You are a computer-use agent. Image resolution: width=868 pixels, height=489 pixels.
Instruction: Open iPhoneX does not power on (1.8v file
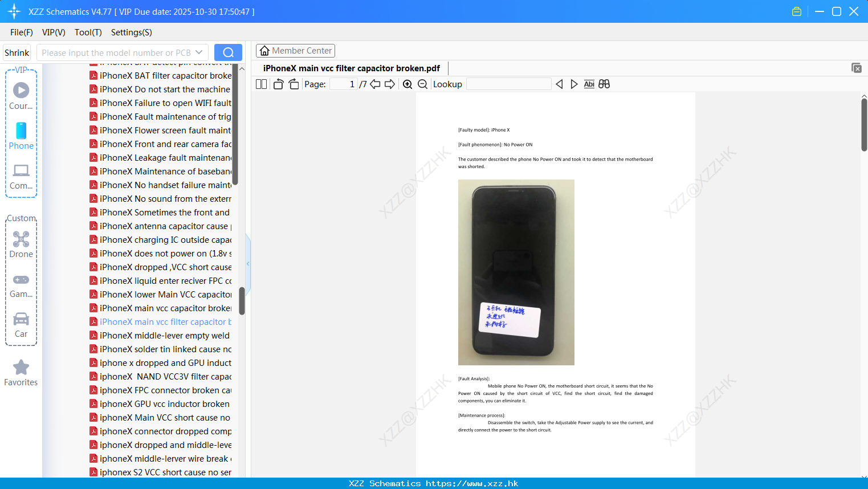click(x=161, y=253)
